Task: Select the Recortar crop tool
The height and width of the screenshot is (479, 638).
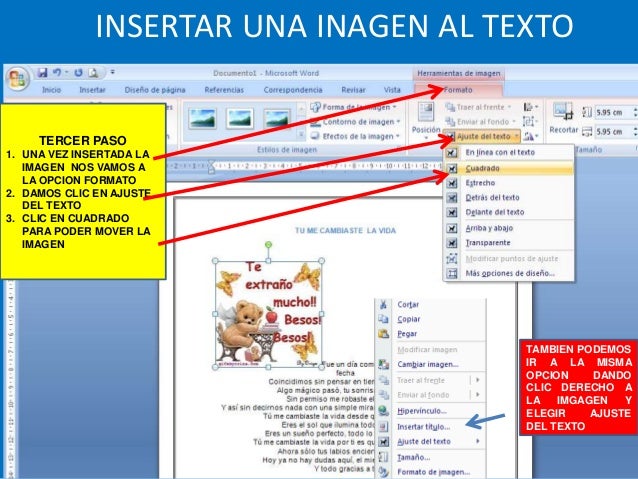Action: [x=564, y=118]
